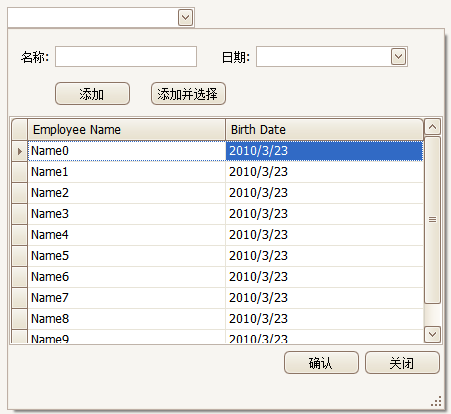Click the row header beside Name2

[x=19, y=193]
